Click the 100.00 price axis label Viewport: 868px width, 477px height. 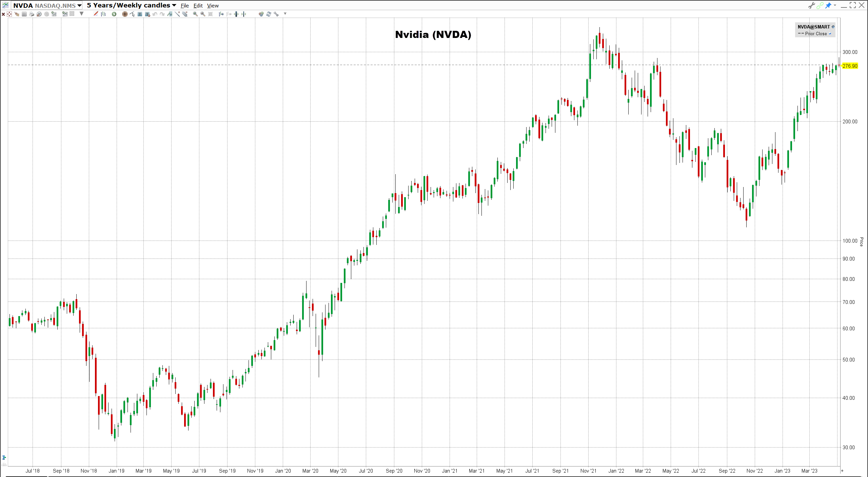click(850, 241)
